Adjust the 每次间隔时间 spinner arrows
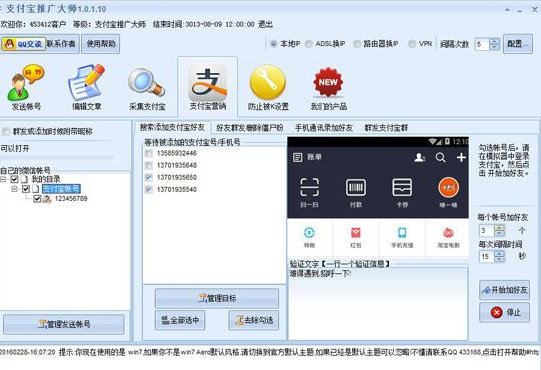 (x=499, y=256)
